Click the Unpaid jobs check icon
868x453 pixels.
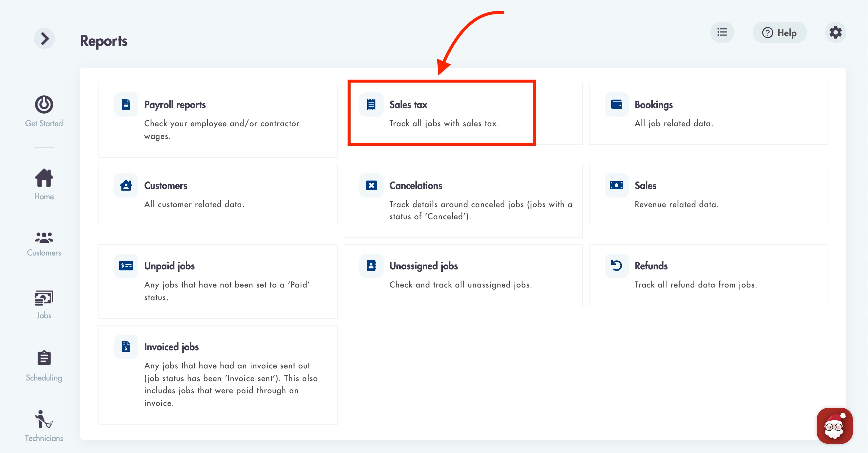click(126, 265)
